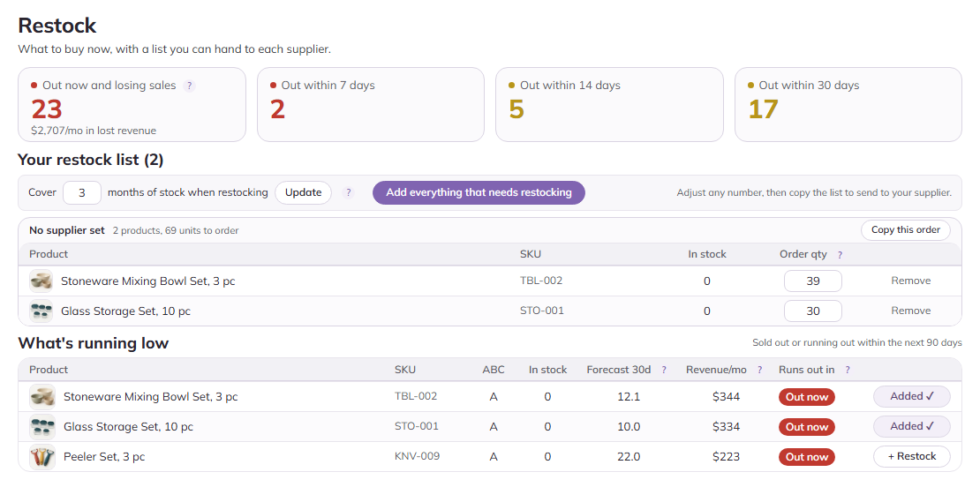This screenshot has height=487, width=980.
Task: Click Revenue/mo column header
Action: coord(716,370)
